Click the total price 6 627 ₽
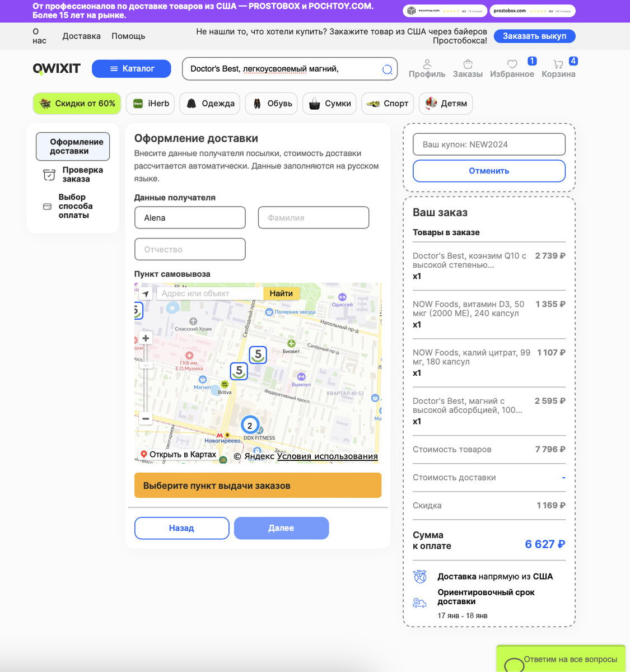Image resolution: width=630 pixels, height=672 pixels. point(545,544)
